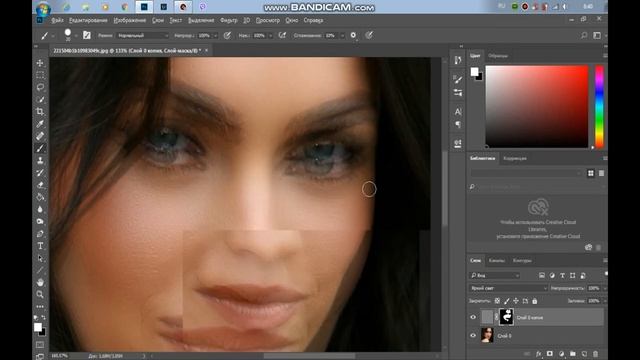Image resolution: width=640 pixels, height=360 pixels.
Task: Open layer blend mode dropdown
Action: [508, 288]
